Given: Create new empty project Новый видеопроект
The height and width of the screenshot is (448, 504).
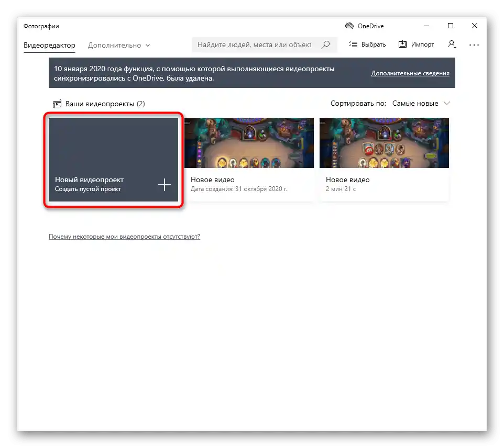Looking at the screenshot, I should point(113,160).
